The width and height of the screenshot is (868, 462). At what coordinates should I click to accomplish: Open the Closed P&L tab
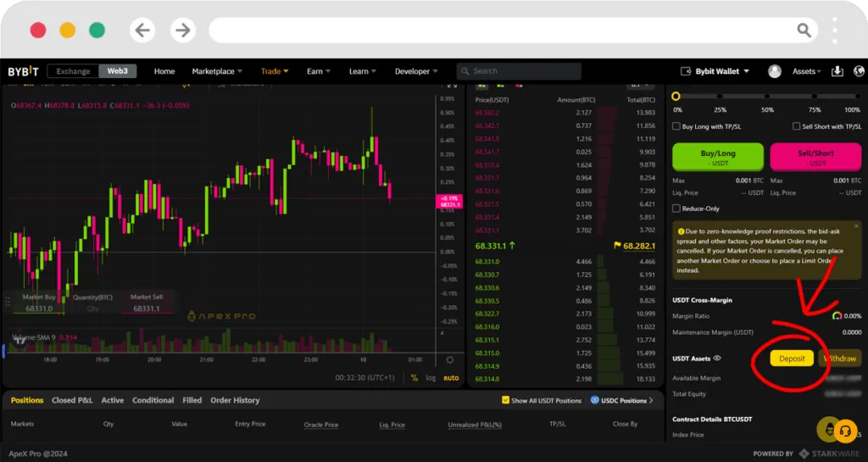coord(72,400)
